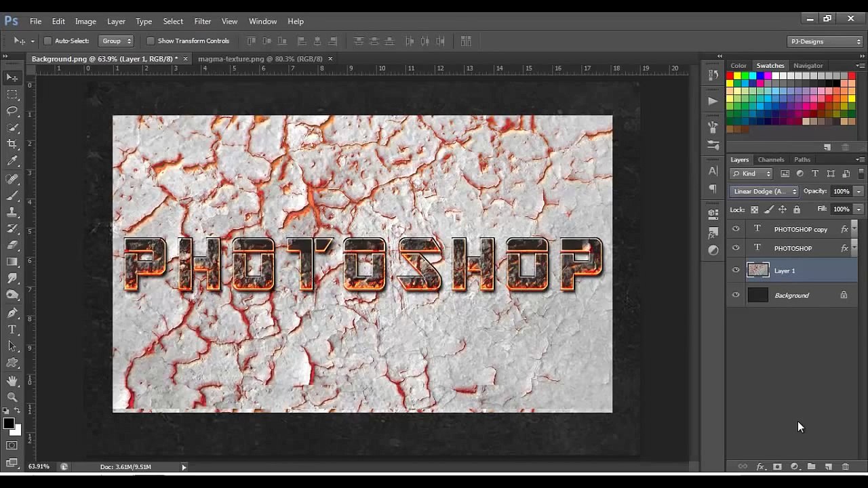Open the Auto-Select Group dropdown
The image size is (868, 488).
116,41
